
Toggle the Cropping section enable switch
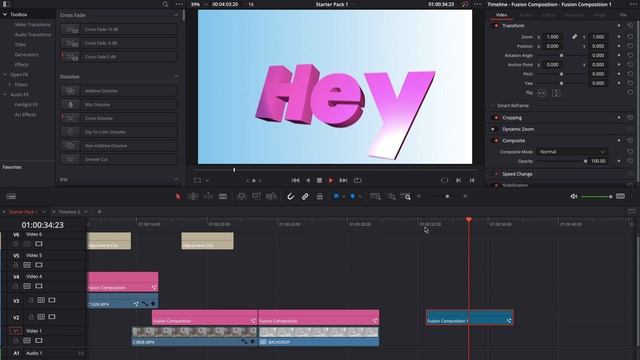[x=496, y=118]
